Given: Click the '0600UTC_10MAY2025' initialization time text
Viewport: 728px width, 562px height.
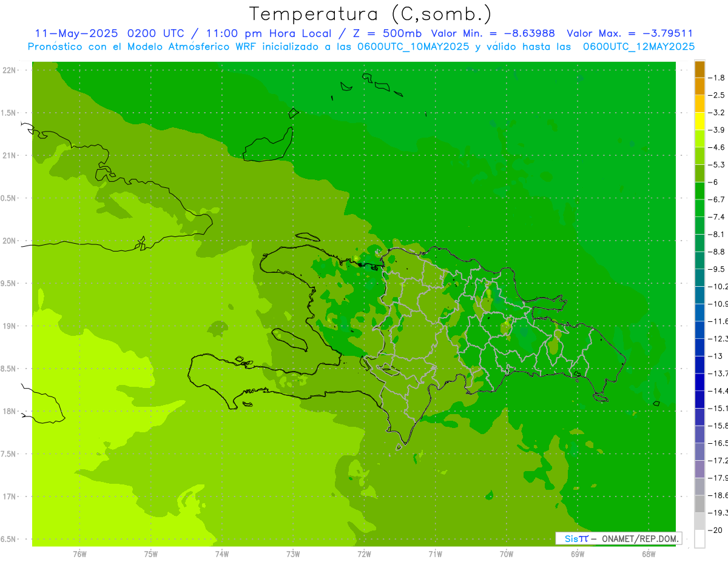Looking at the screenshot, I should point(413,46).
